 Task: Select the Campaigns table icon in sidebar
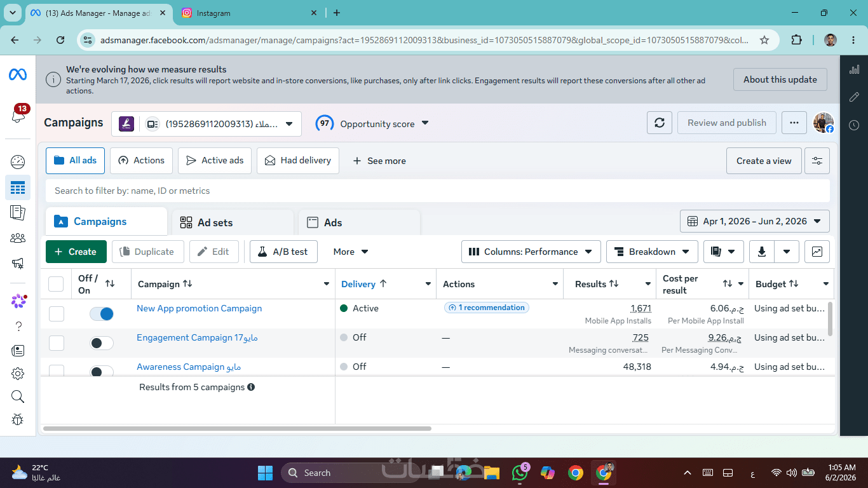click(18, 187)
